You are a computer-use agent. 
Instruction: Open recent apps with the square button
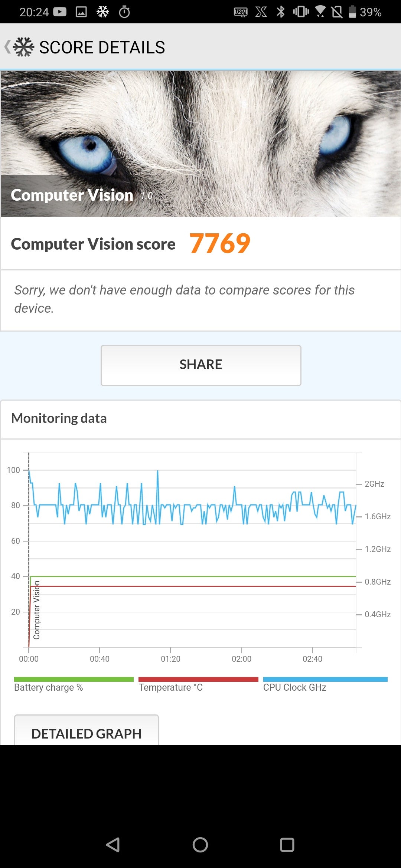click(287, 845)
